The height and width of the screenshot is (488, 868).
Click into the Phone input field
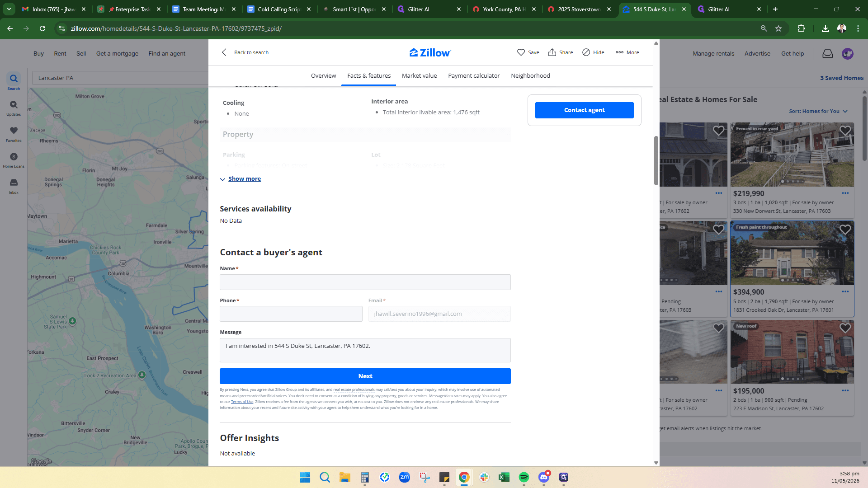[291, 314]
